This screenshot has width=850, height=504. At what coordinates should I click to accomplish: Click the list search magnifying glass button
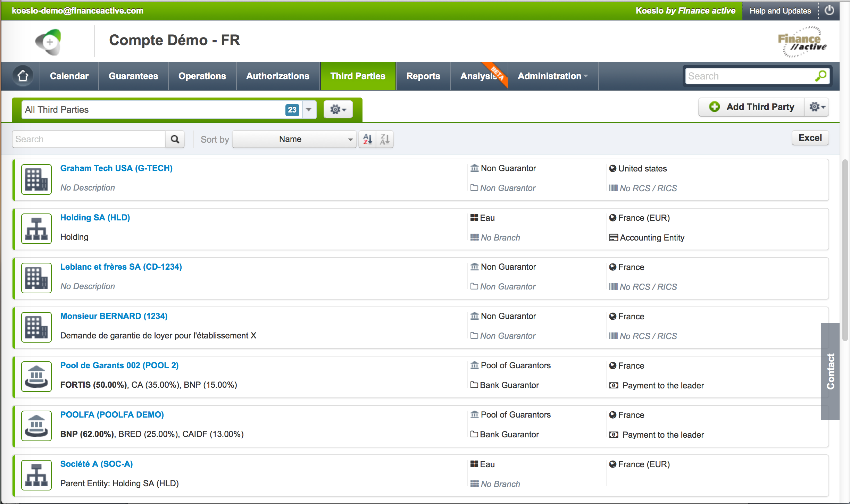(x=175, y=139)
